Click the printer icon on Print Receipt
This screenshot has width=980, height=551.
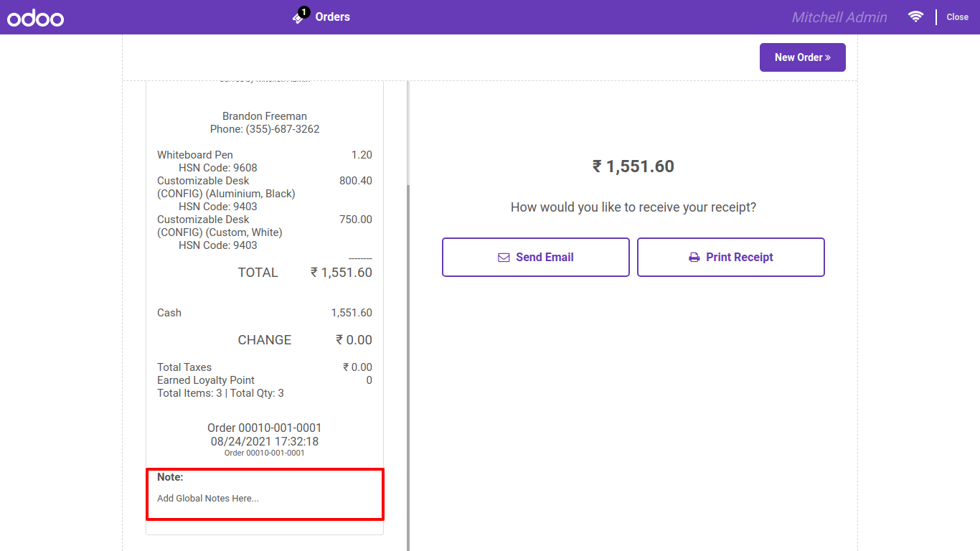pos(694,257)
